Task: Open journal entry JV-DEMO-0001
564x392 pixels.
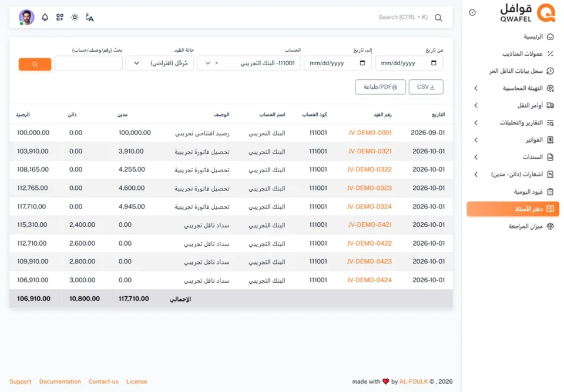Action: coord(370,133)
